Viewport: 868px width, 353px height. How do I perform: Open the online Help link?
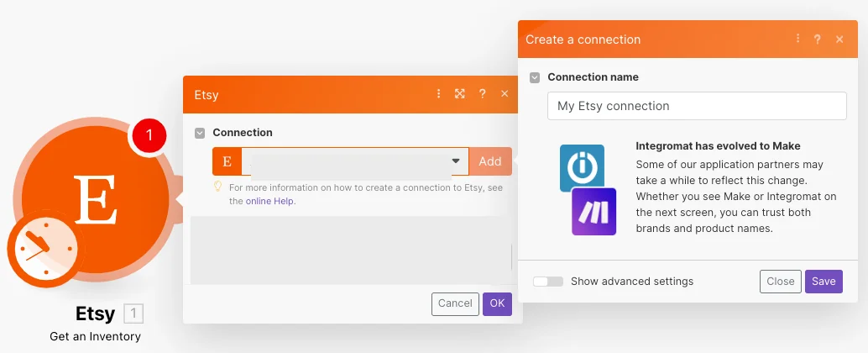point(270,201)
